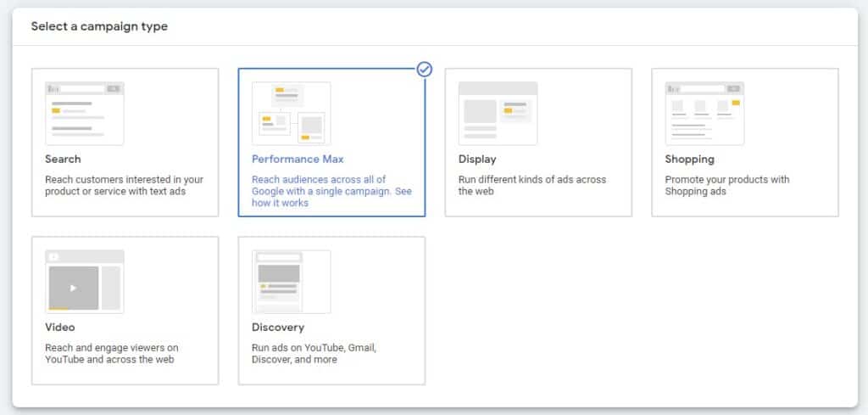
Task: Click the Performance Max illustration icon
Action: click(x=292, y=114)
